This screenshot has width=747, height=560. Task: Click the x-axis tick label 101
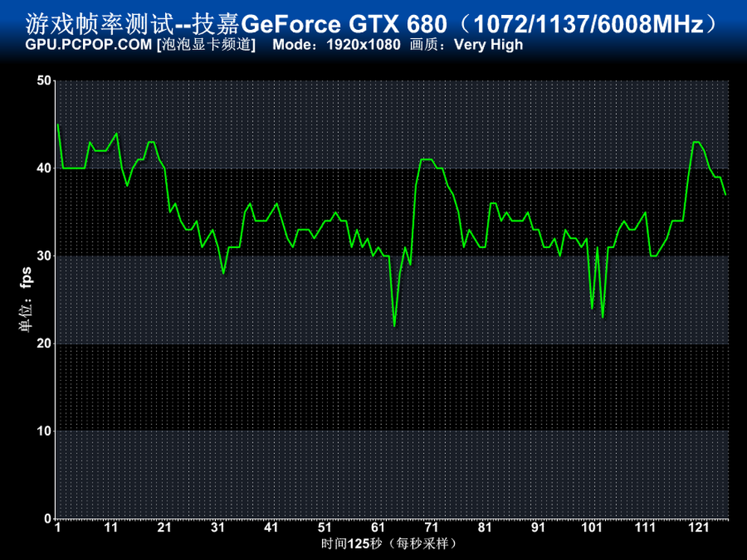pos(592,528)
